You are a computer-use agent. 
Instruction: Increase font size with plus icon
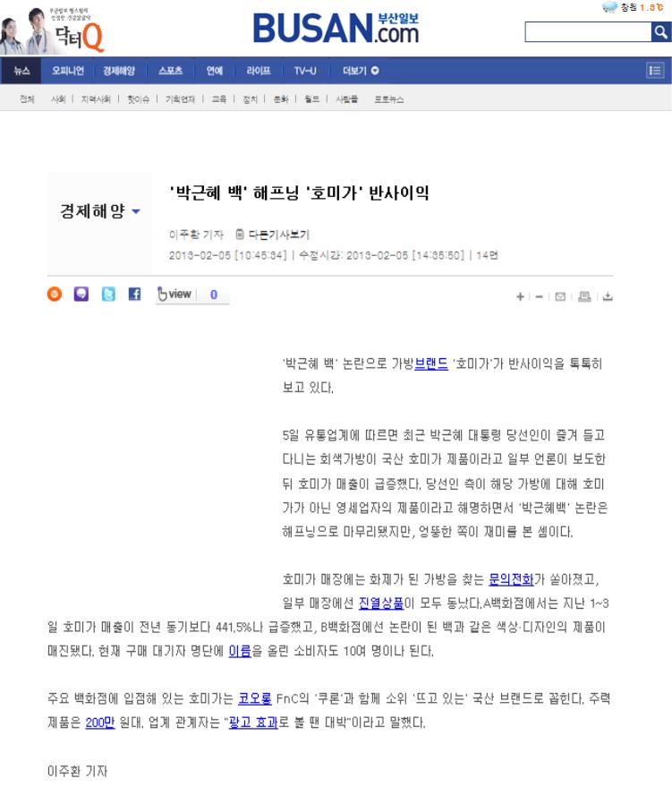(521, 295)
